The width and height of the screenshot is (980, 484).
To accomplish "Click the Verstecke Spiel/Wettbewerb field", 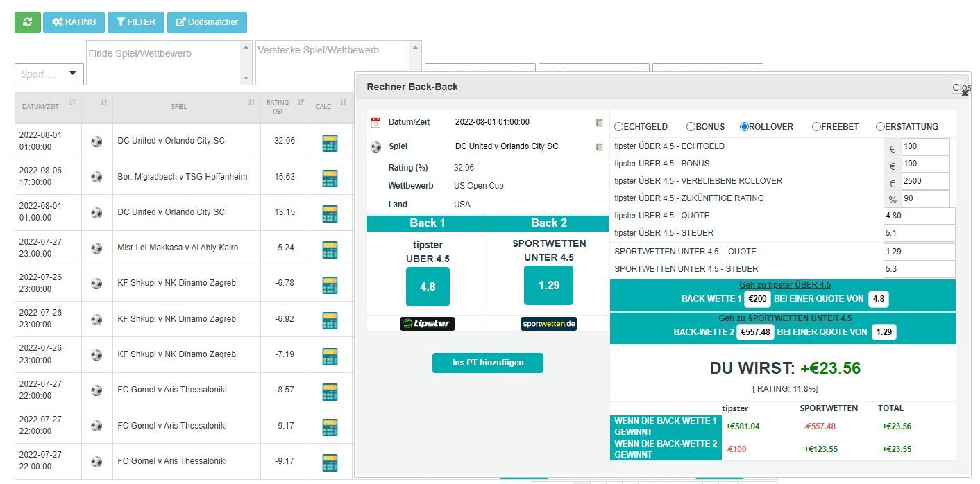I will click(x=332, y=62).
